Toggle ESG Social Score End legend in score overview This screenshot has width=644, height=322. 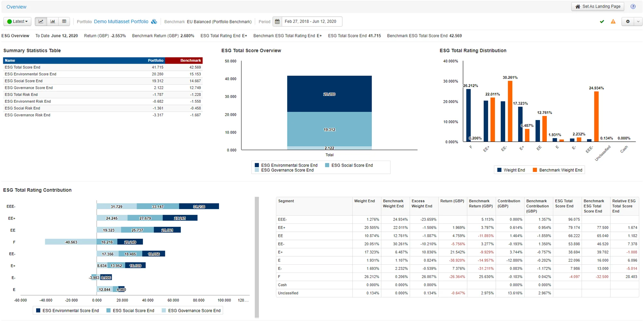pos(349,165)
